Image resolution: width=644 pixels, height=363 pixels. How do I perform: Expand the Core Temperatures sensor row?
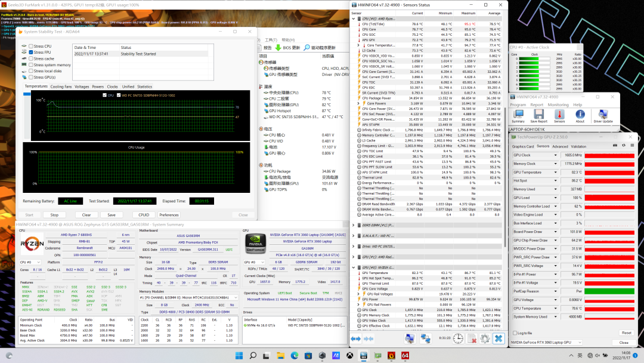[358, 45]
